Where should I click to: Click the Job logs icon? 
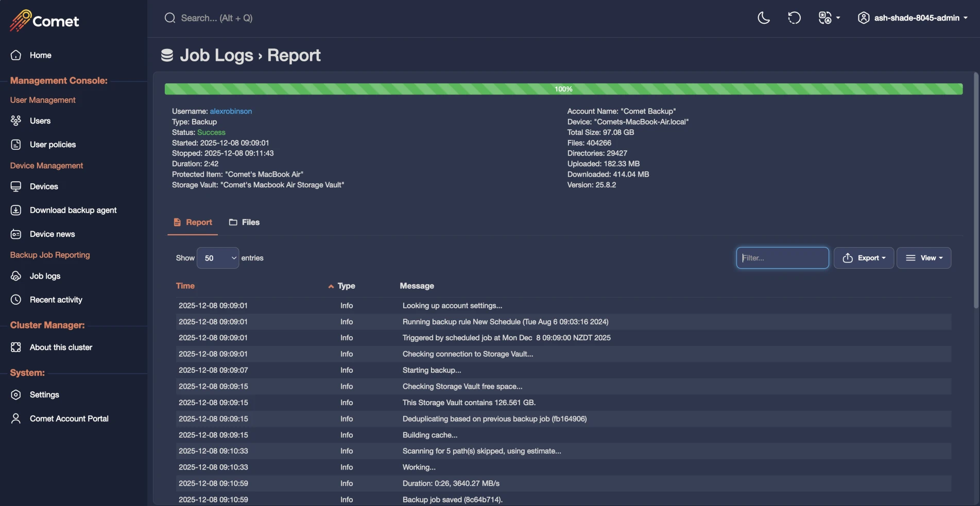tap(16, 276)
